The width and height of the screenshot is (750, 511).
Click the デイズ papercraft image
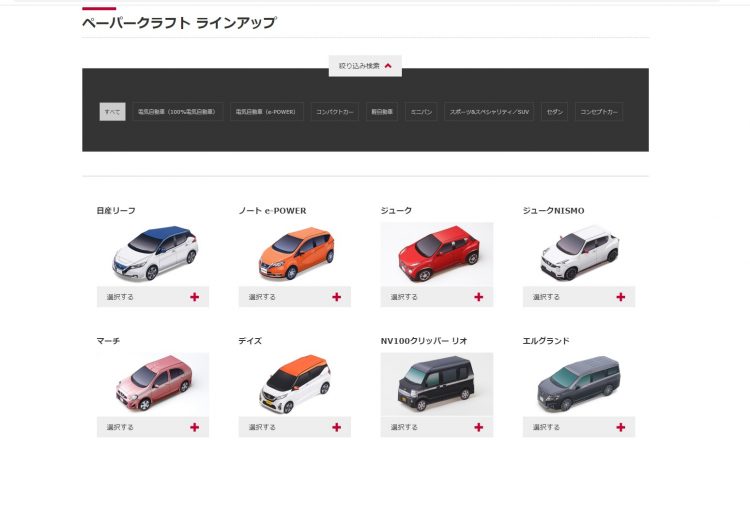[295, 385]
